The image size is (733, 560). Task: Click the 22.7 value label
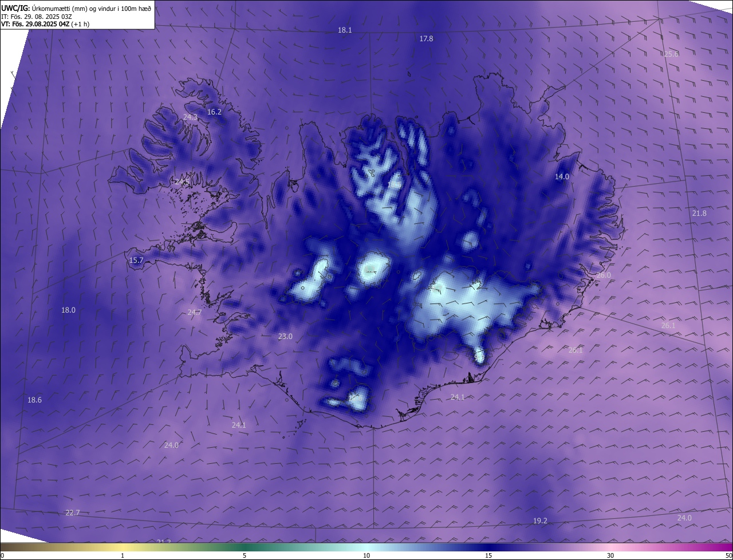pyautogui.click(x=73, y=513)
